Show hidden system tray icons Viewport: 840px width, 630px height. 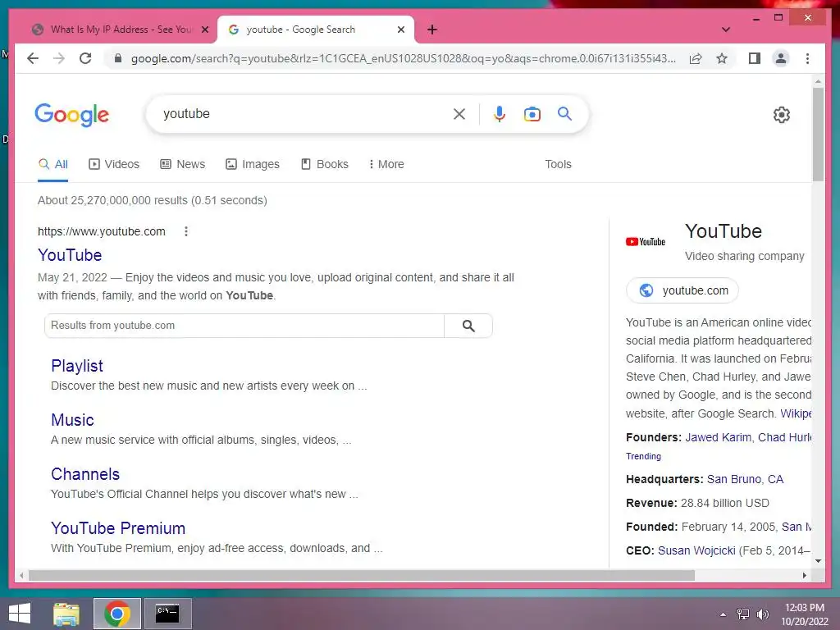tap(724, 614)
